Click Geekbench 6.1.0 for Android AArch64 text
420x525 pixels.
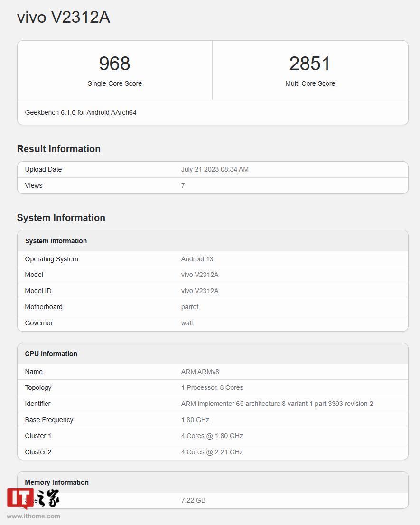81,112
